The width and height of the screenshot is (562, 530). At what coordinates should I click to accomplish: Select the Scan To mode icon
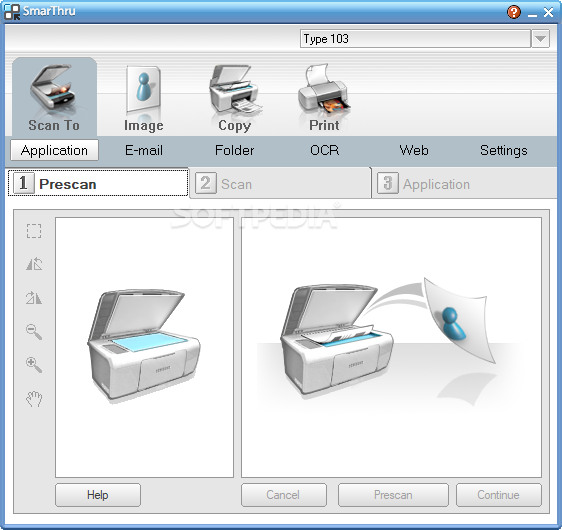54,97
